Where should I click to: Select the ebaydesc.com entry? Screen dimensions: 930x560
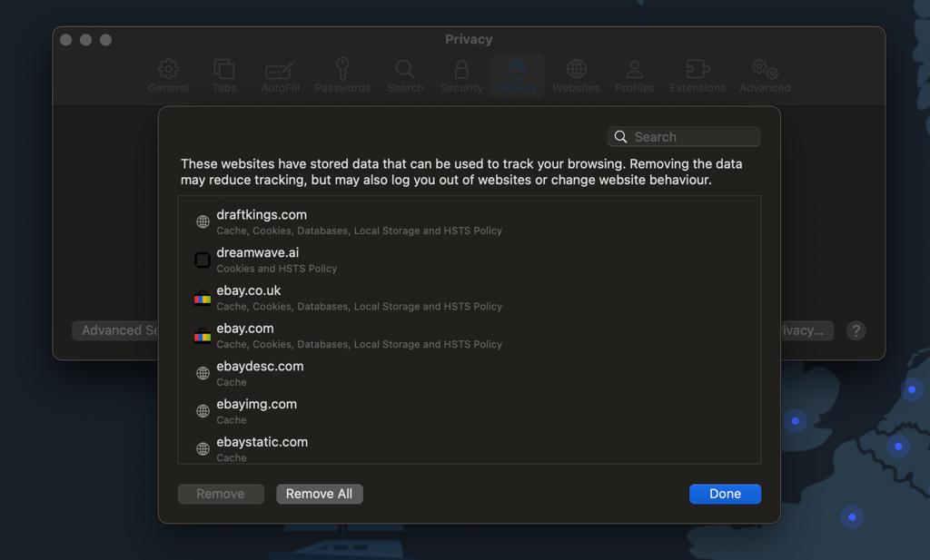tap(470, 373)
